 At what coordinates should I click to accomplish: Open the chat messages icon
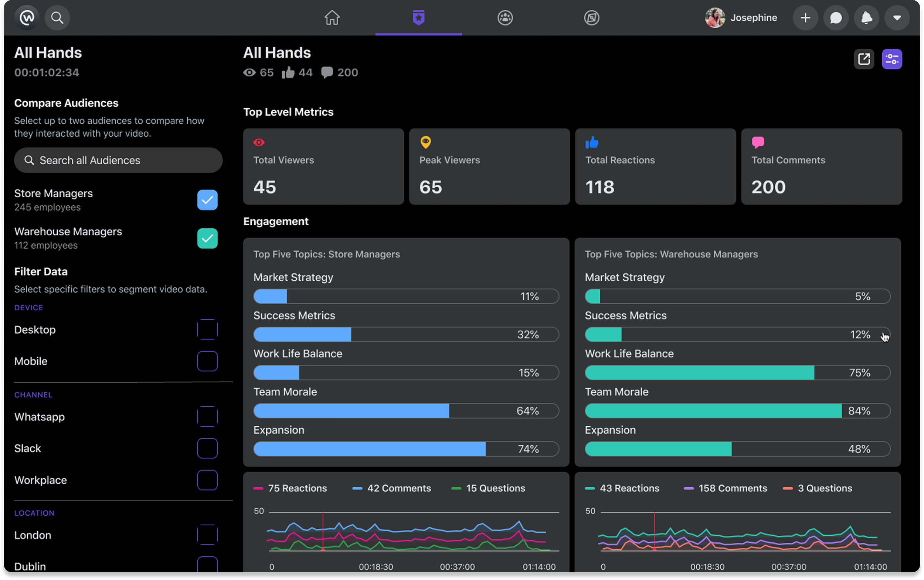[836, 18]
